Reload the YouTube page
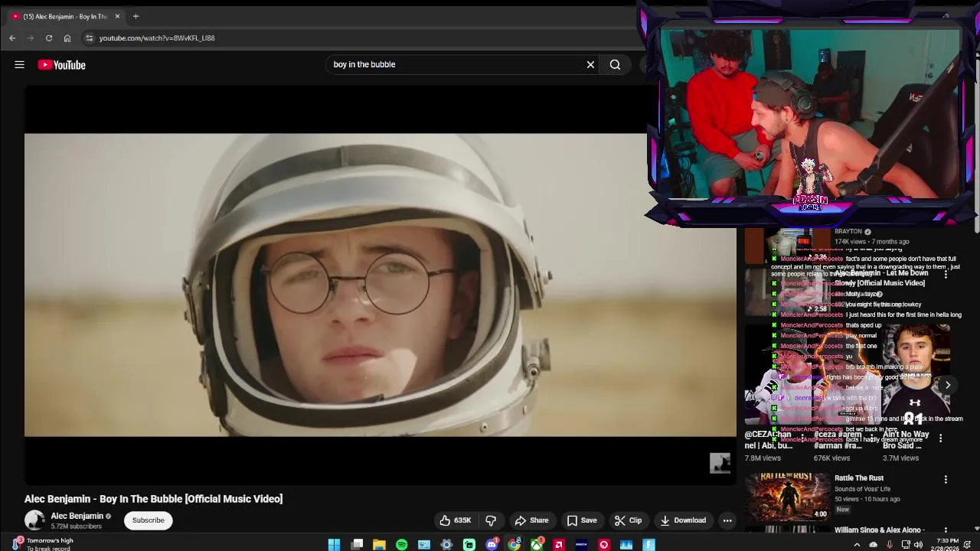The height and width of the screenshot is (551, 980). tap(49, 37)
